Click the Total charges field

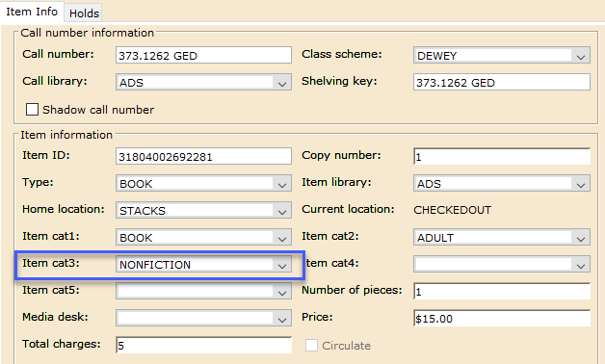203,345
